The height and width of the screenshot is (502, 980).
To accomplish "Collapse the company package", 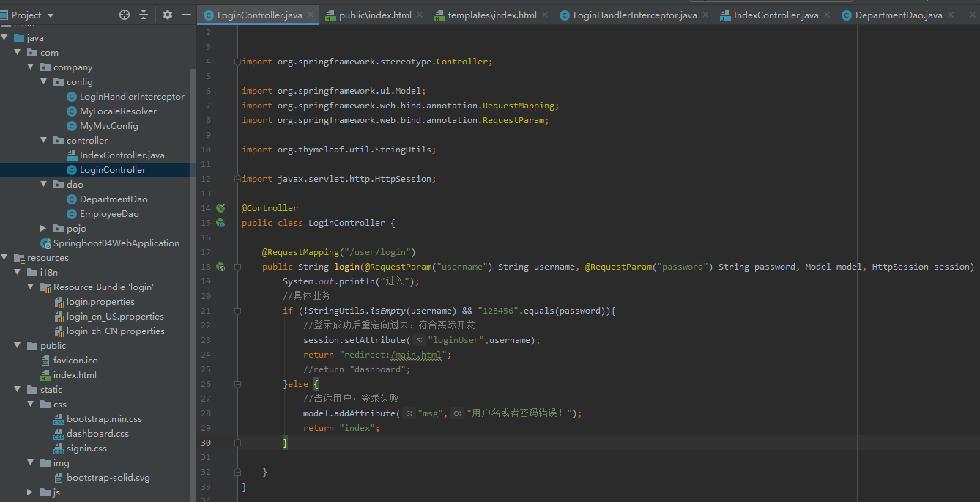I will (31, 67).
